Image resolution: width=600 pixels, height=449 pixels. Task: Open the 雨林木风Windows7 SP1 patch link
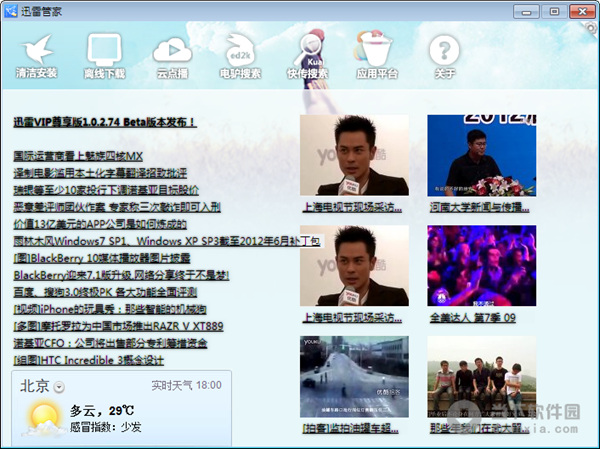click(166, 241)
